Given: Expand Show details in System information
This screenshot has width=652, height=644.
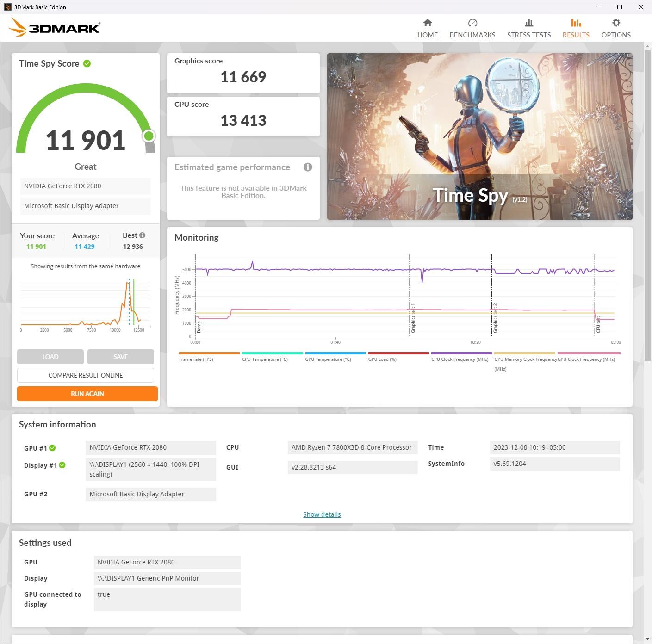Looking at the screenshot, I should click(322, 514).
